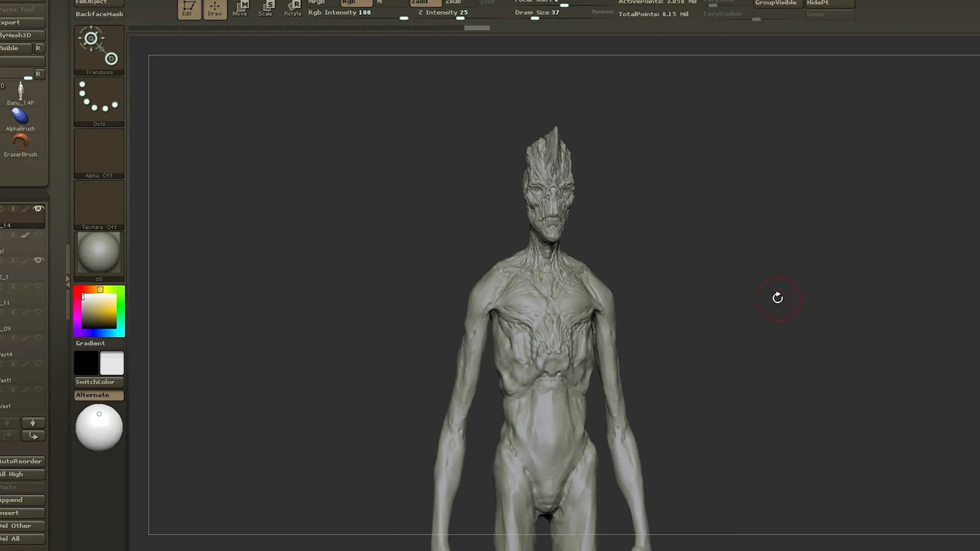Image resolution: width=980 pixels, height=551 pixels.
Task: Click the Visible button
Action: click(16, 48)
